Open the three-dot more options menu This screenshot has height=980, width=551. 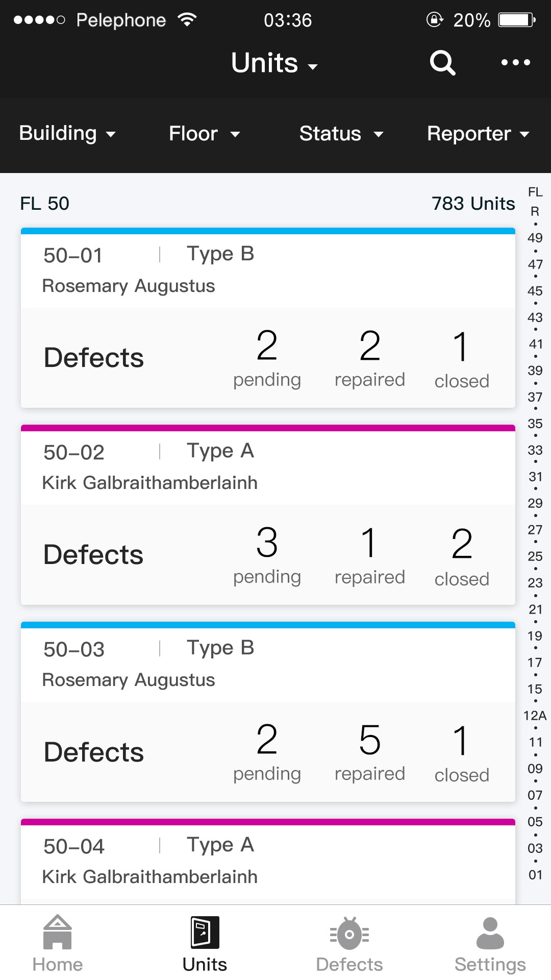515,62
